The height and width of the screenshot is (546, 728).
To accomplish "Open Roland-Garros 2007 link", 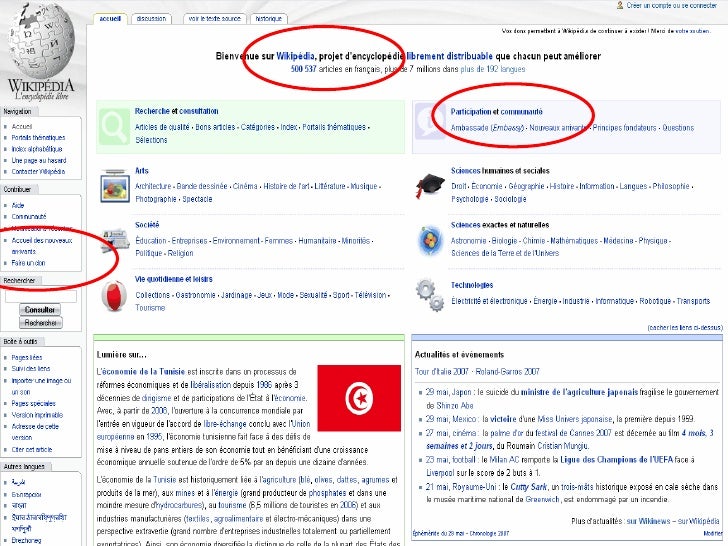I will coord(507,371).
